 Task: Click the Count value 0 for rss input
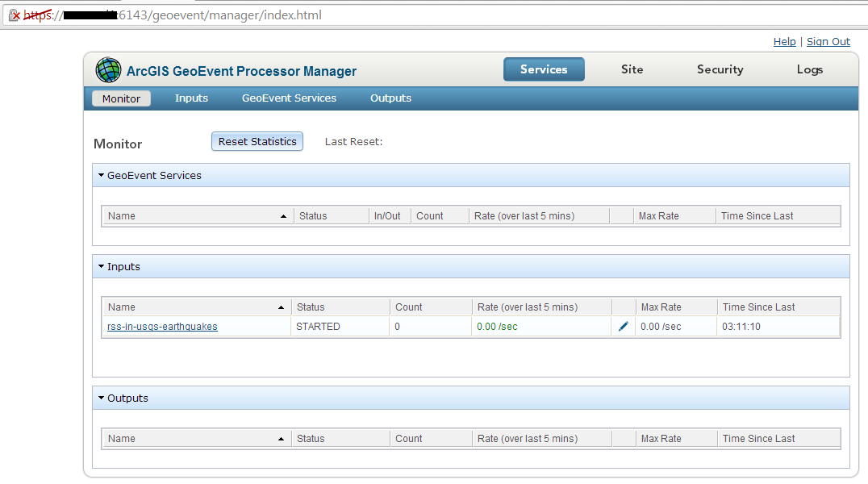pos(398,327)
